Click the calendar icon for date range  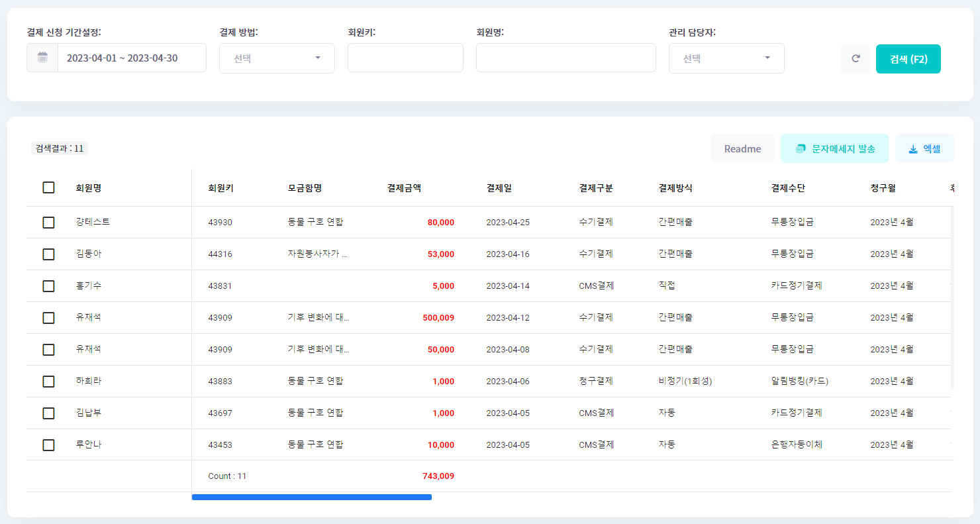[42, 58]
